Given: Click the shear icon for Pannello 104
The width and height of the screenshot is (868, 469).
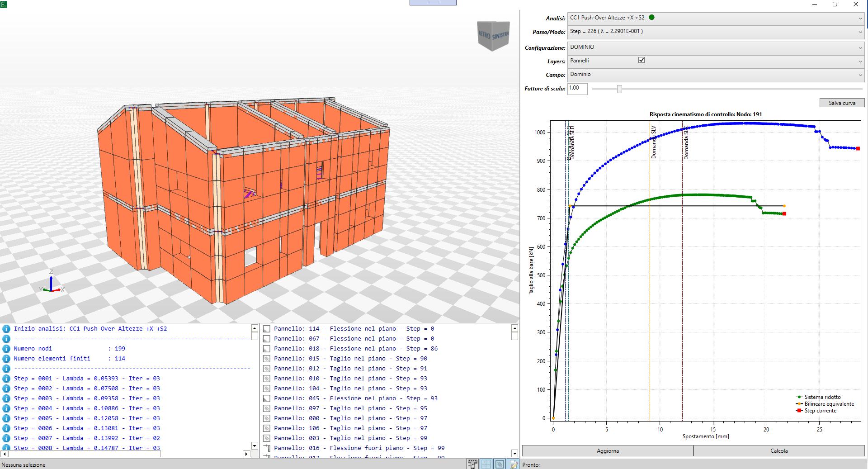Looking at the screenshot, I should click(x=267, y=388).
